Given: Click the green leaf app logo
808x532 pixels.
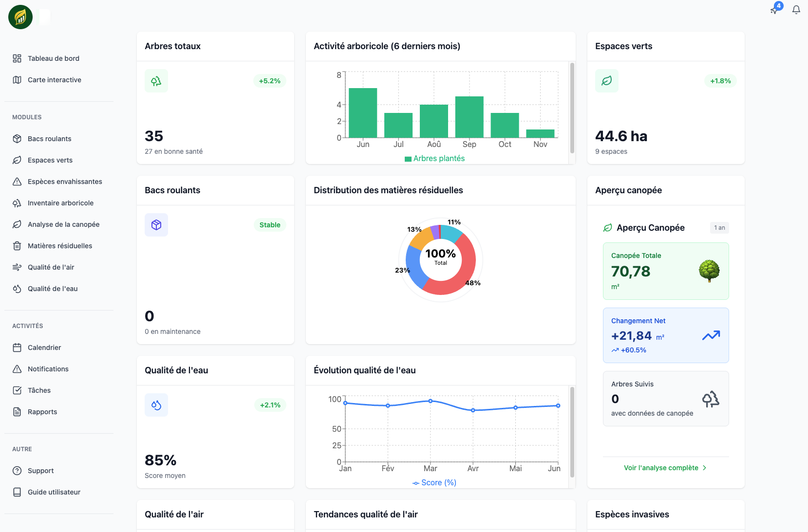Looking at the screenshot, I should tap(20, 18).
